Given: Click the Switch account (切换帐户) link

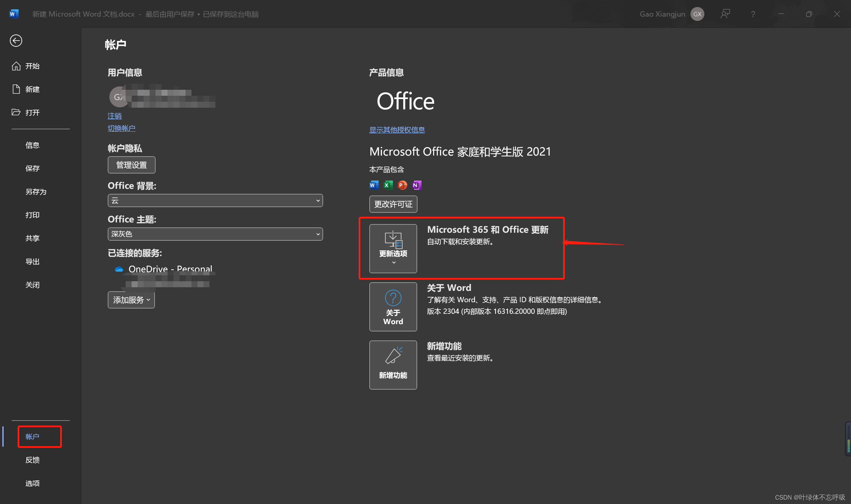Looking at the screenshot, I should [x=121, y=128].
